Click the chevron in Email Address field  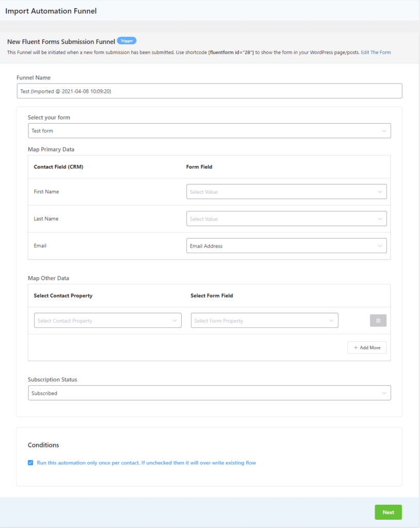click(380, 246)
